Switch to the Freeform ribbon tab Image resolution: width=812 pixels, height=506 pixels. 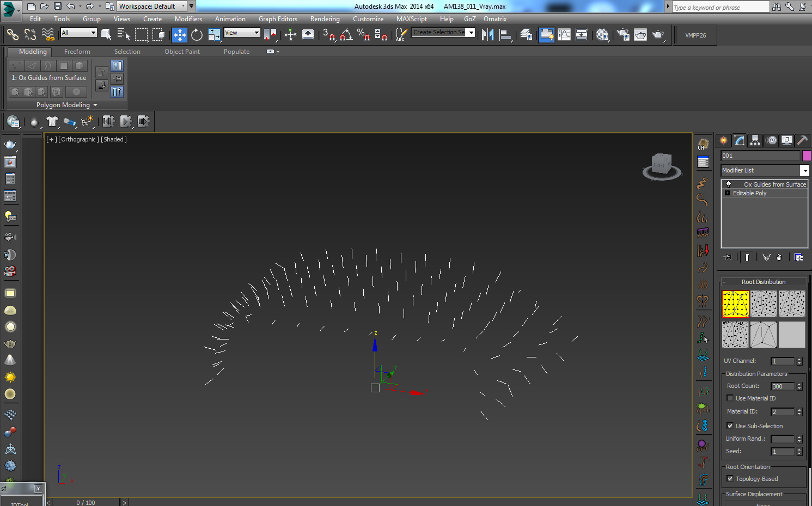tap(77, 52)
